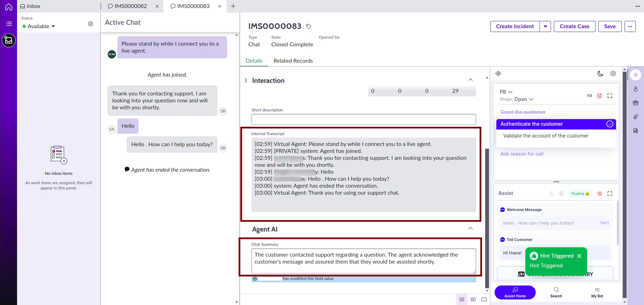Click the Create Case button
Image resolution: width=644 pixels, height=305 pixels.
point(575,26)
